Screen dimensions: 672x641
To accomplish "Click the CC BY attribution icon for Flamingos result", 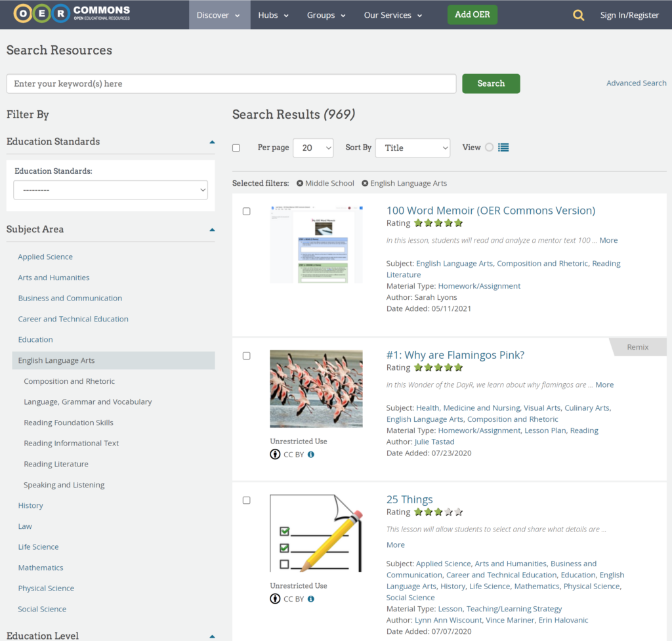I will click(275, 454).
